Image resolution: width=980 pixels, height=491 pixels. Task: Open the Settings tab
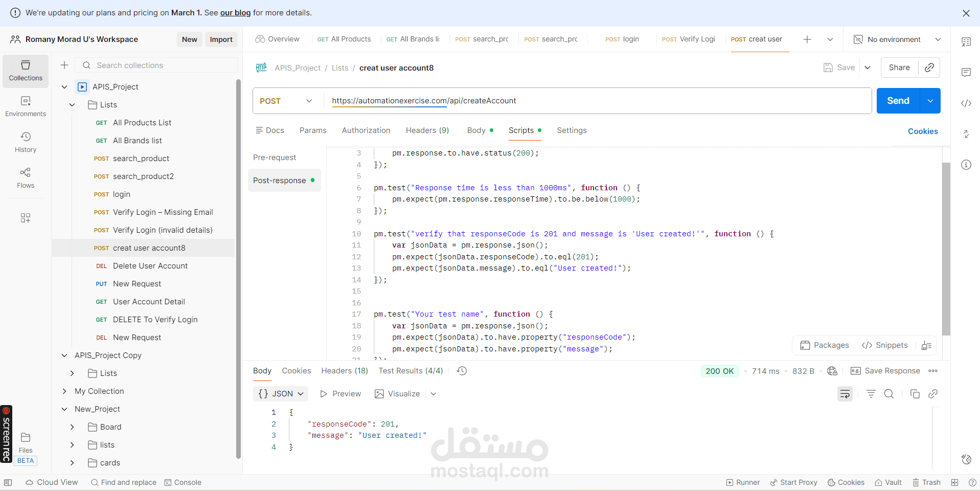tap(572, 130)
